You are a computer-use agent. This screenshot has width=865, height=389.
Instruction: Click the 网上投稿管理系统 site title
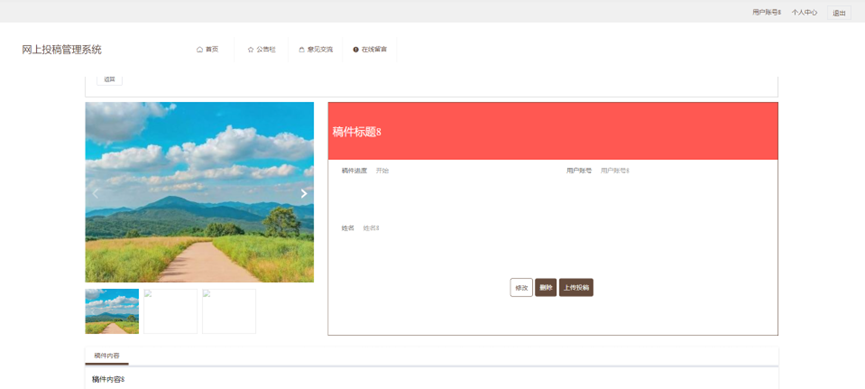(62, 50)
